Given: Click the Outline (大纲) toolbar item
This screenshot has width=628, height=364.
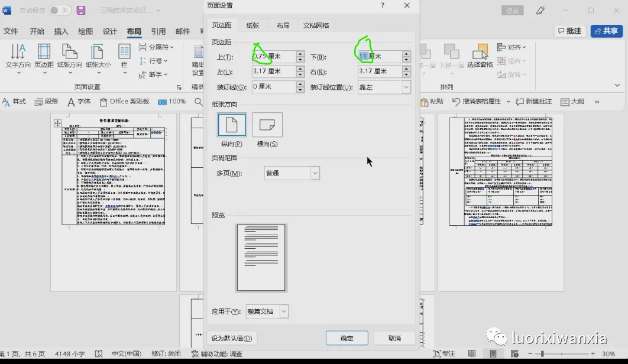Looking at the screenshot, I should click(x=572, y=102).
